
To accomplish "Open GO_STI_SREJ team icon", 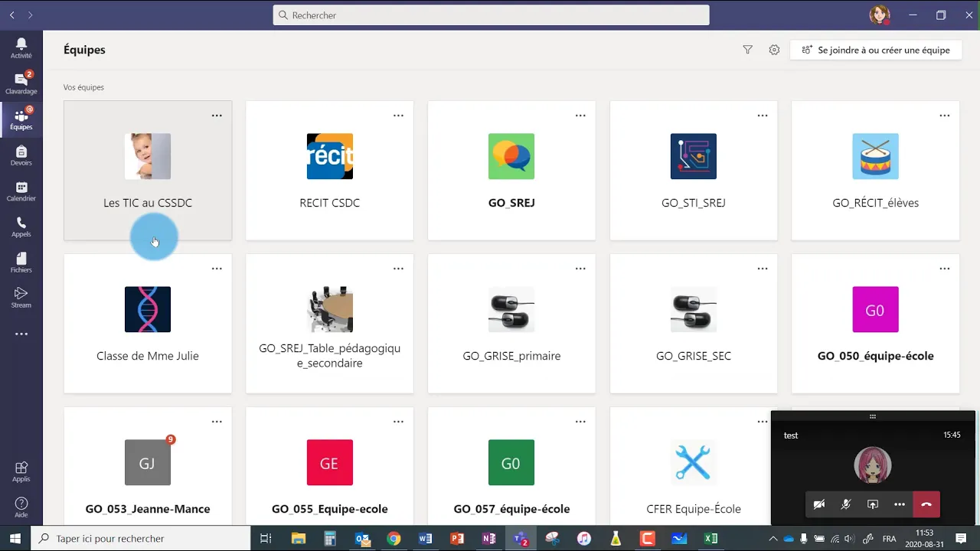I will 694,156.
